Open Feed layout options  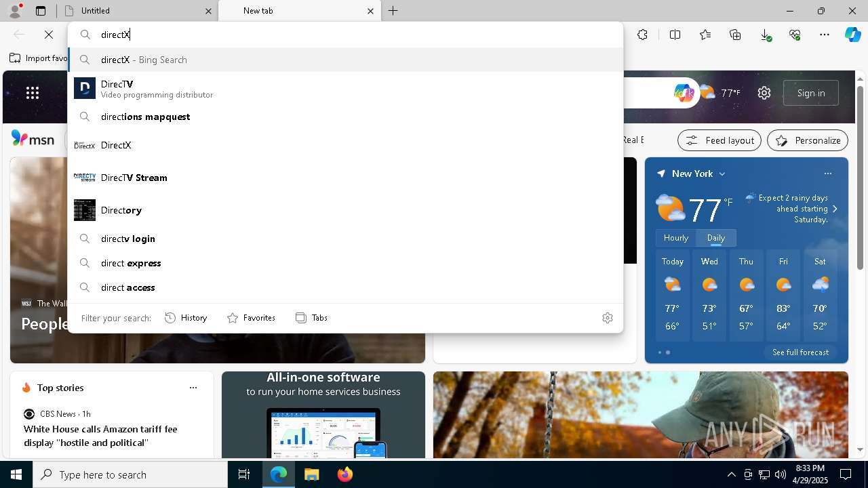click(719, 140)
